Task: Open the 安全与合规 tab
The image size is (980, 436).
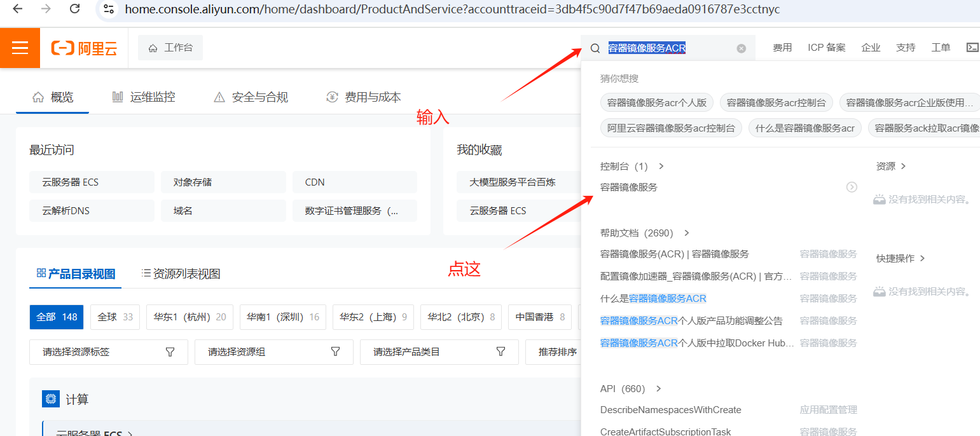Action: click(x=251, y=97)
